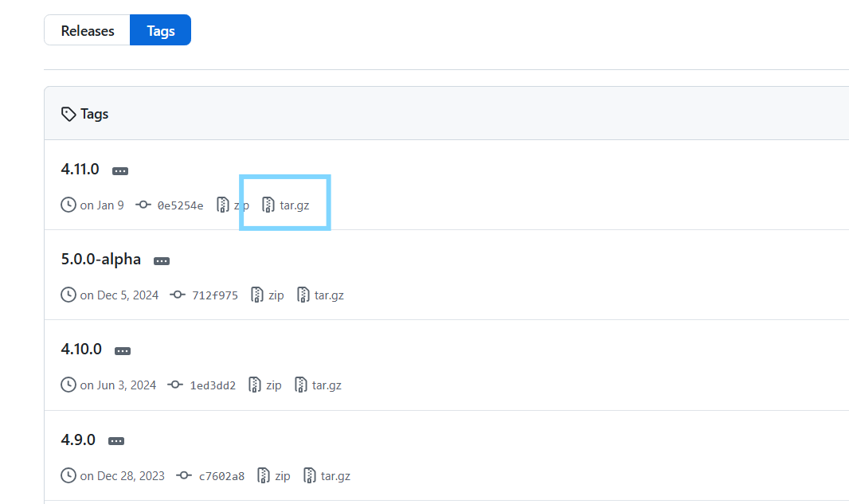Viewport: 849px width, 504px height.
Task: Click the clock icon beside 'on Dec 28, 2023'
Action: tap(68, 475)
